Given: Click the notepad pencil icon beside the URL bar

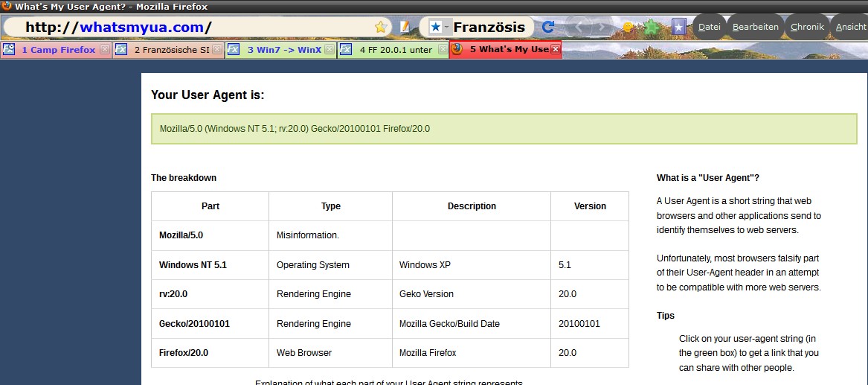Looking at the screenshot, I should pos(405,27).
